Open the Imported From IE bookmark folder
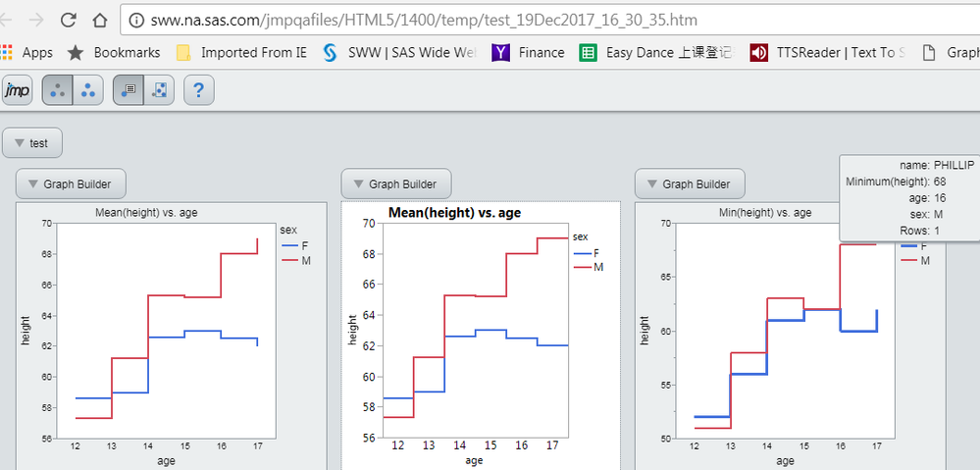Screen dimensions: 980x470 [x=241, y=53]
